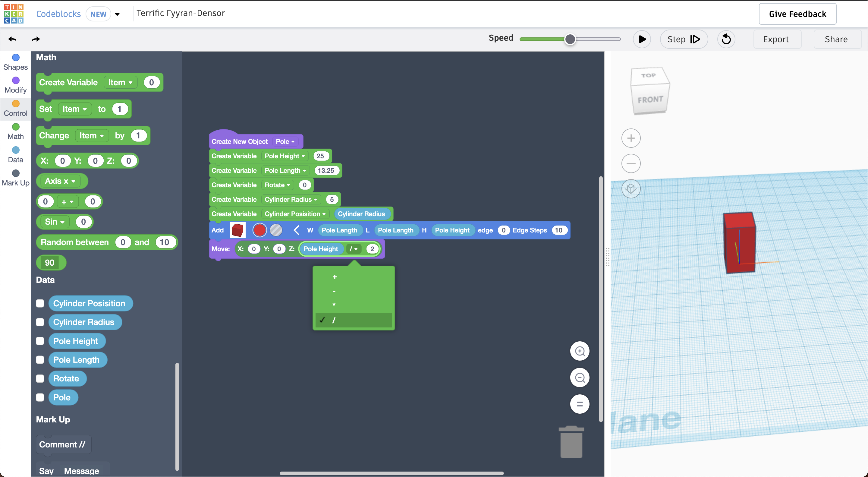The image size is (868, 477).
Task: Switch to the Shapes category
Action: (x=15, y=62)
